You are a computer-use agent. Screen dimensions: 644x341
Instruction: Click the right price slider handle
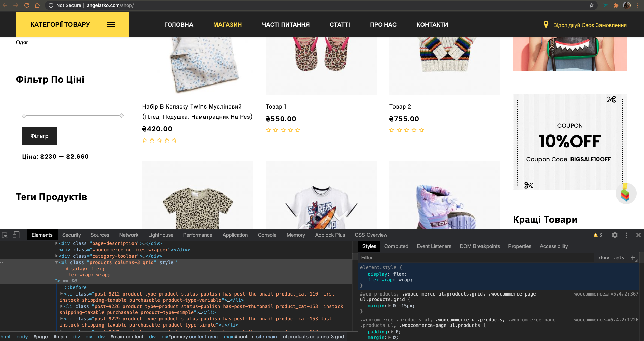(x=122, y=116)
